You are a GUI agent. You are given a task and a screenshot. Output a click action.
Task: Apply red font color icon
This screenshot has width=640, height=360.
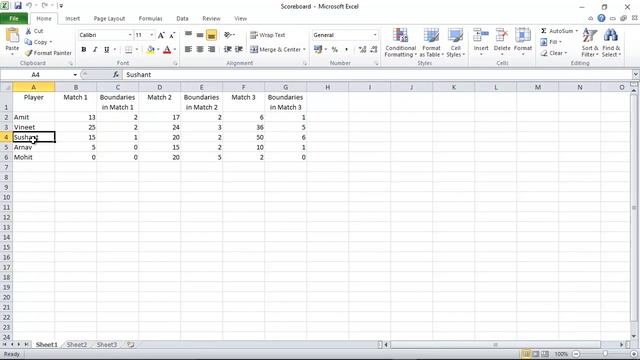(x=167, y=49)
